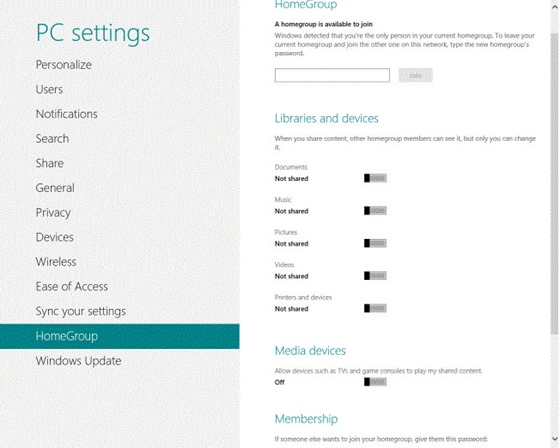Toggle Documents sharing switch
The width and height of the screenshot is (560, 448).
375,178
